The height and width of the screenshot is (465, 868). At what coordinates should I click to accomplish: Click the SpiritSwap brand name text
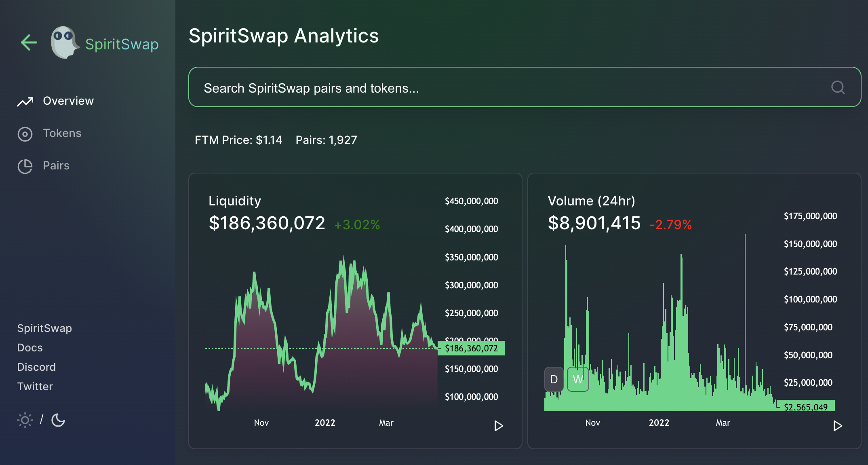pos(122,44)
